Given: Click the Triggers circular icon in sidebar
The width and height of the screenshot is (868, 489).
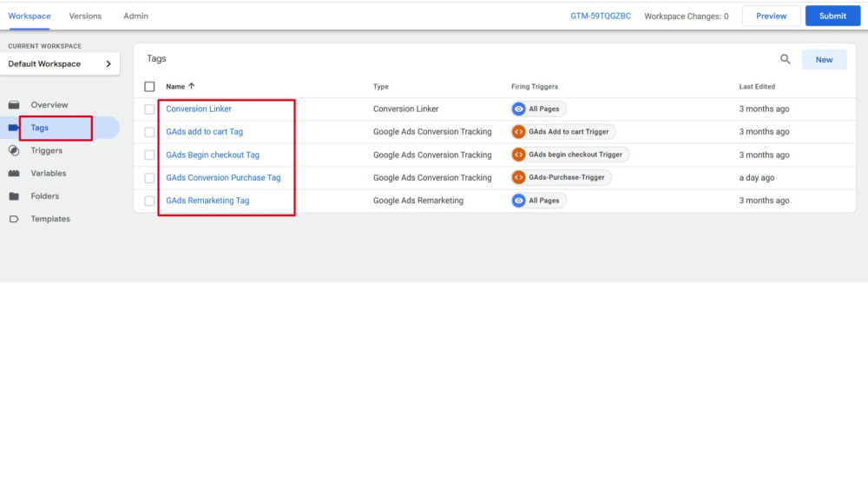Looking at the screenshot, I should tap(14, 150).
